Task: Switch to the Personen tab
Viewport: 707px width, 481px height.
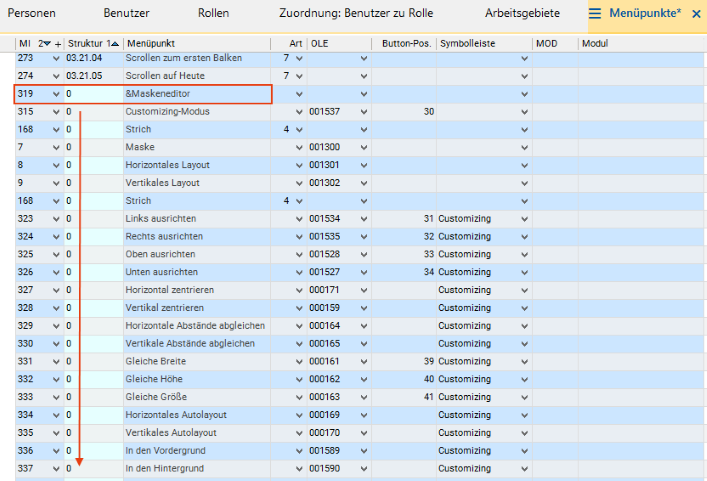Action: [x=32, y=14]
